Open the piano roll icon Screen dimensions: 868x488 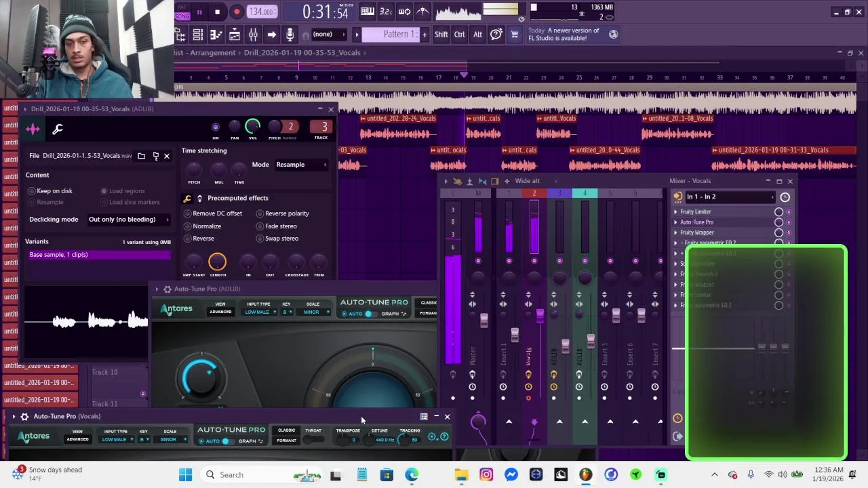(x=216, y=35)
